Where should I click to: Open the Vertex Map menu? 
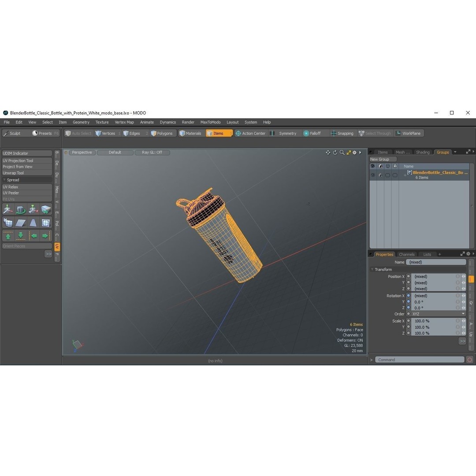click(124, 122)
